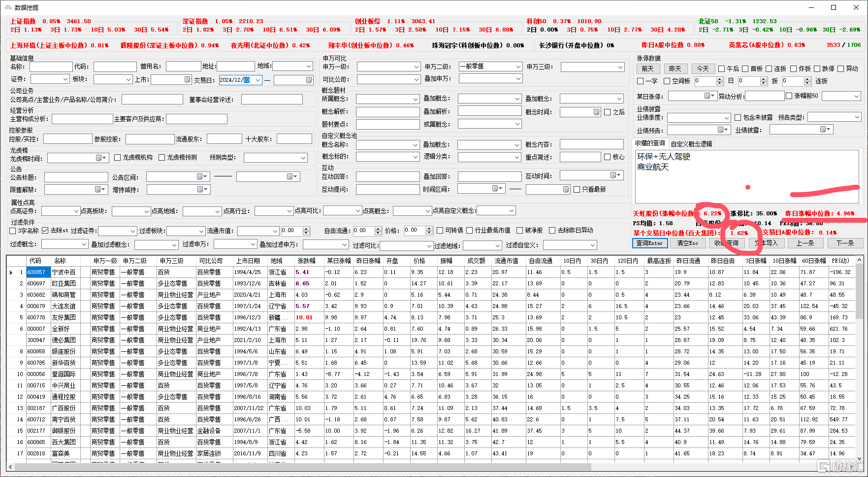The image size is (868, 477).
Task: Expand the 业绩季度 dropdown
Action: pyautogui.click(x=726, y=118)
